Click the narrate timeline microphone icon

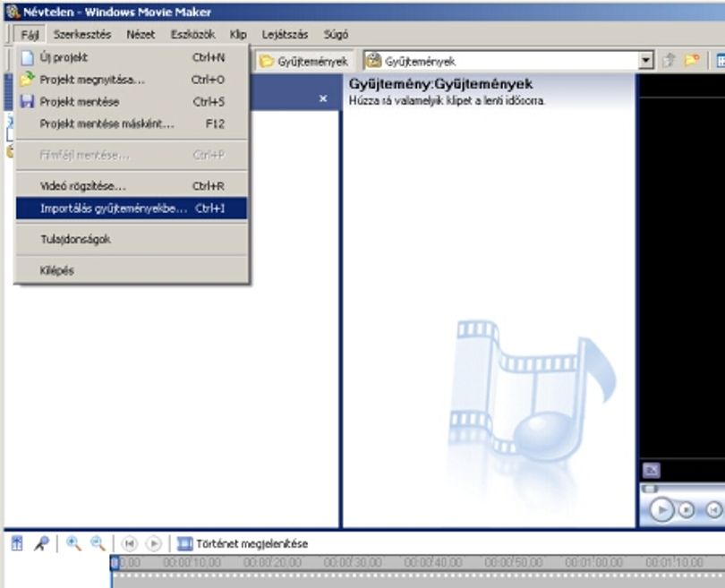[x=41, y=543]
